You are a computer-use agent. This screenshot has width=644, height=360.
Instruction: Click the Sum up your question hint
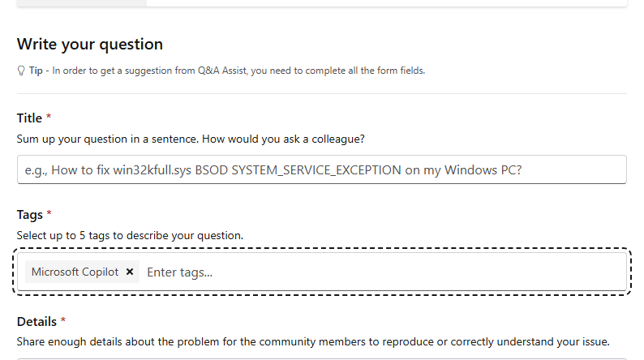click(191, 139)
